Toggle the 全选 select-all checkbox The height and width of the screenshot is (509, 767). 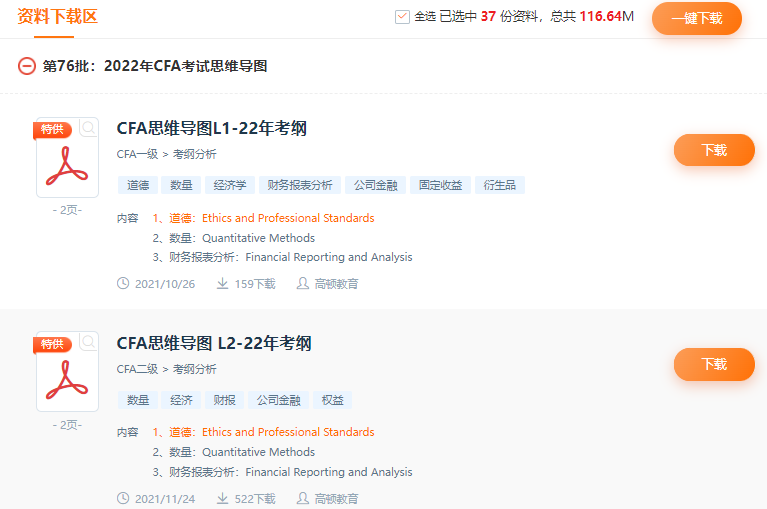pyautogui.click(x=402, y=16)
